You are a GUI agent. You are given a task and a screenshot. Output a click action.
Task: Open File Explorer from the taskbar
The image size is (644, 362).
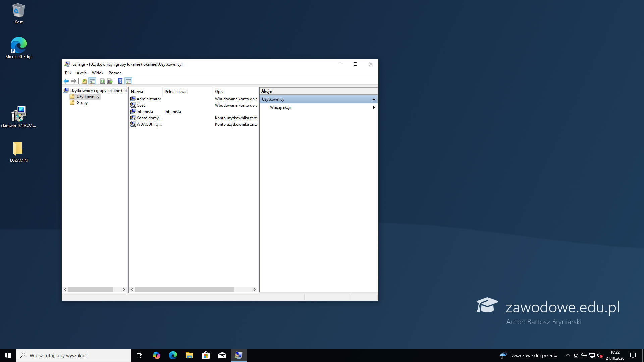pyautogui.click(x=190, y=355)
